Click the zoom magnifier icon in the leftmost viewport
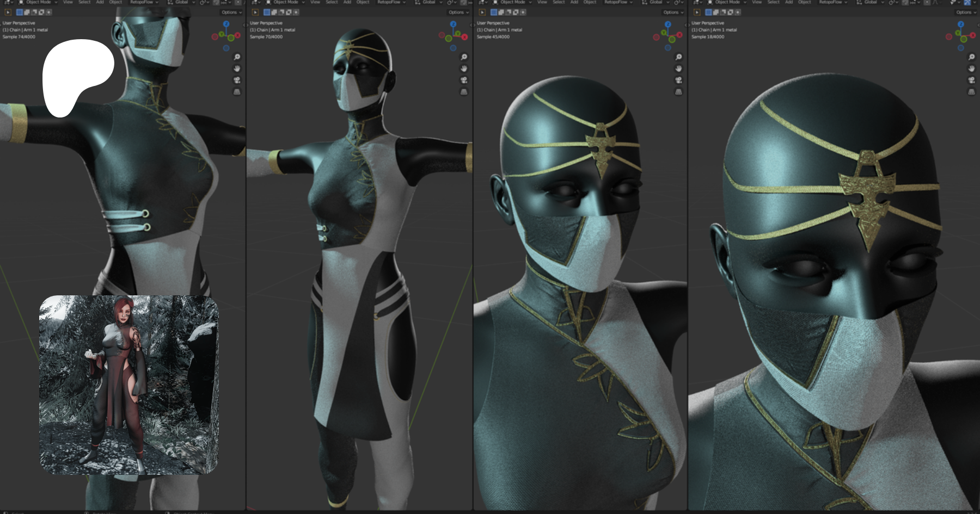Screen dimensions: 980x514 pos(237,57)
